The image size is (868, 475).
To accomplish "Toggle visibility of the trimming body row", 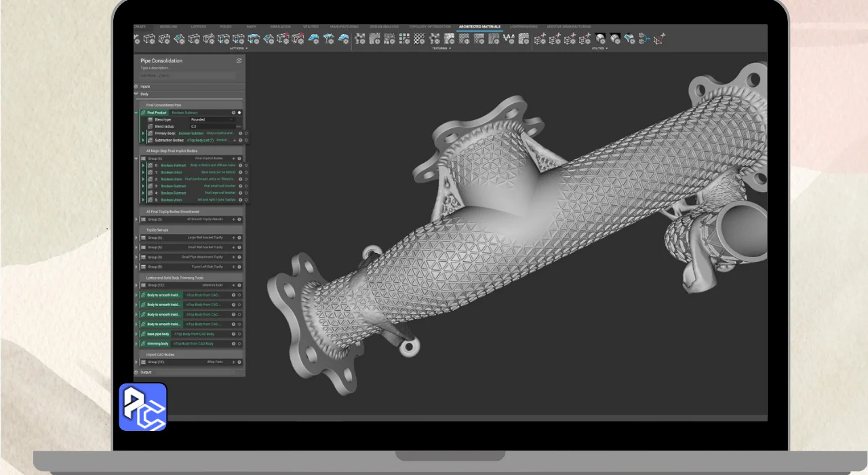I will pyautogui.click(x=239, y=344).
